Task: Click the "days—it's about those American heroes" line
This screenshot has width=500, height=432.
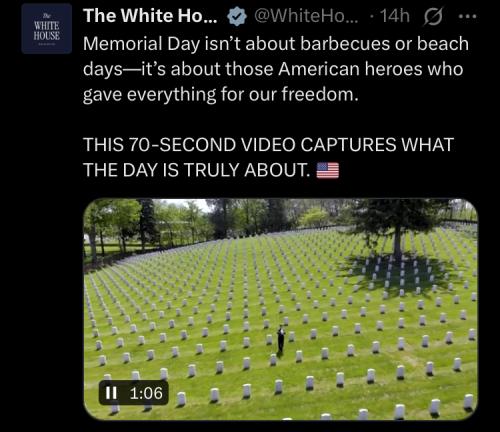Action: click(x=273, y=69)
